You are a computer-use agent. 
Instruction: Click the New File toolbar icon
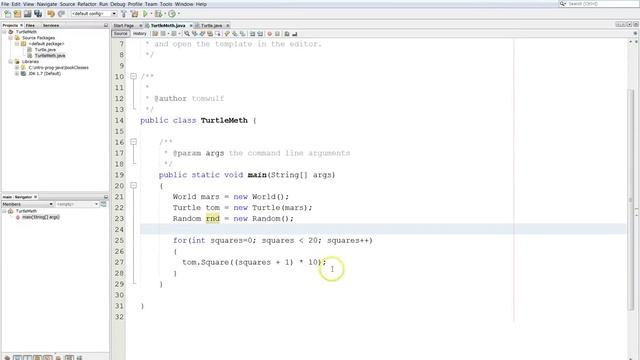[7, 14]
